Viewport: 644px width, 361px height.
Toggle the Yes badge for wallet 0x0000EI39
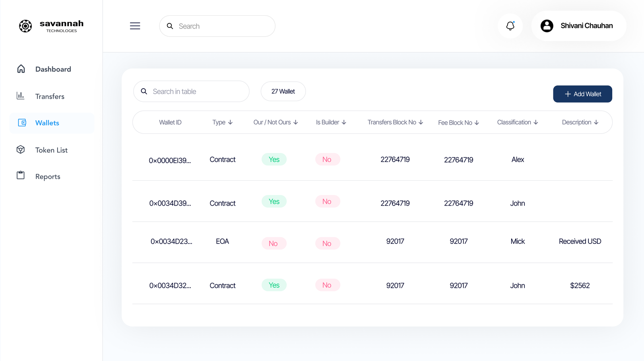274,159
